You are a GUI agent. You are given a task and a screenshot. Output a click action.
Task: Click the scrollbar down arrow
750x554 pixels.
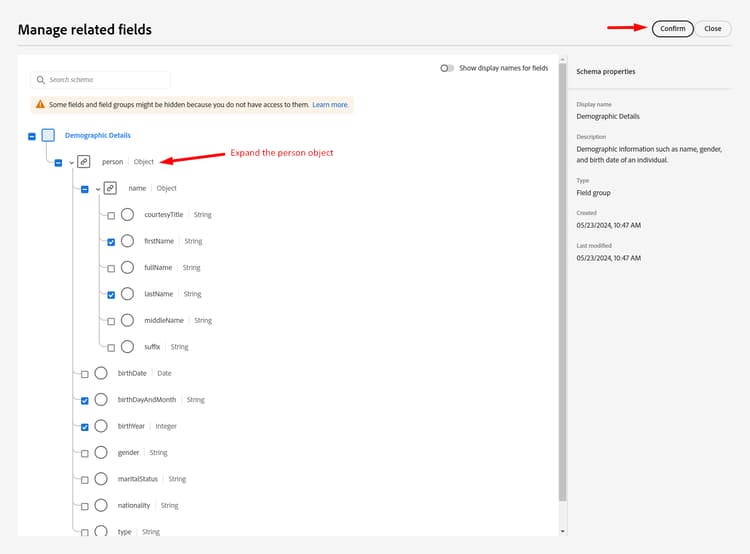pos(562,531)
